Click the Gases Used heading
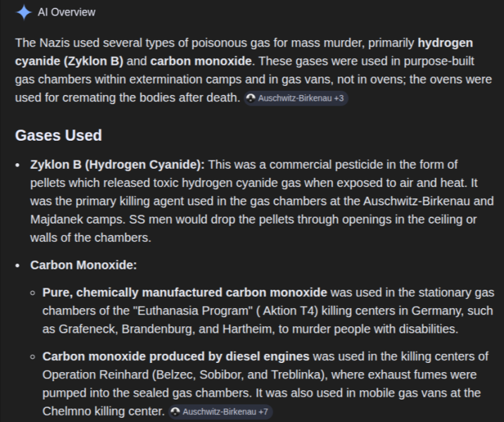The height and width of the screenshot is (422, 504). click(58, 135)
